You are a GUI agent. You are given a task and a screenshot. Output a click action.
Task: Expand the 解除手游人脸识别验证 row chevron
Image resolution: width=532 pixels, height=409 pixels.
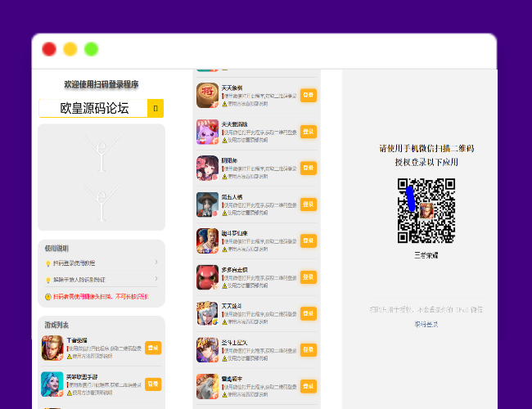[x=156, y=280]
